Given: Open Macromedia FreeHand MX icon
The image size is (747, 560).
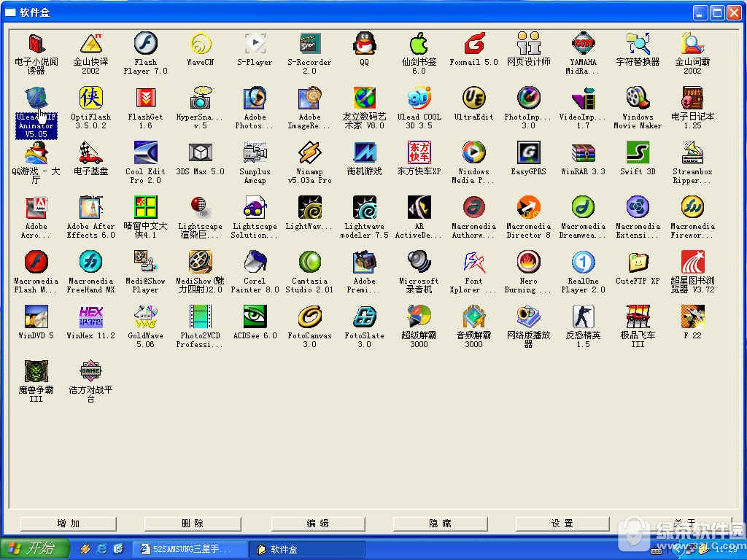Looking at the screenshot, I should 90,262.
